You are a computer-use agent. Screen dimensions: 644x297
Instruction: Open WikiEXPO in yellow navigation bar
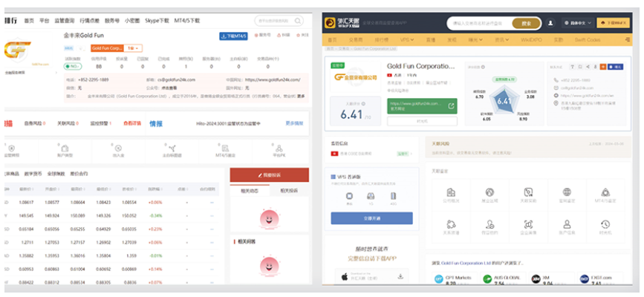click(x=531, y=40)
